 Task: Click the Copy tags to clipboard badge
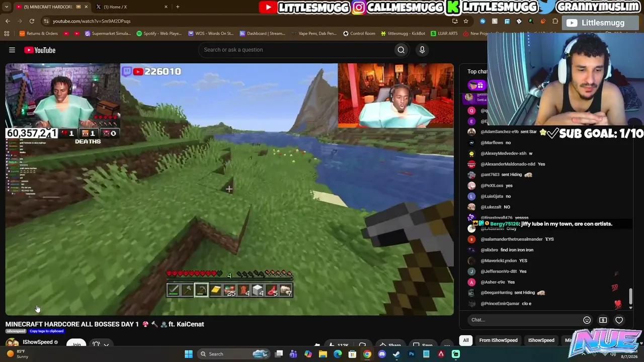46,331
